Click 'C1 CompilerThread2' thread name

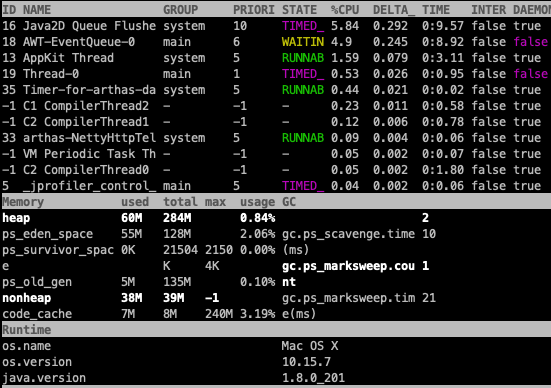(86, 106)
